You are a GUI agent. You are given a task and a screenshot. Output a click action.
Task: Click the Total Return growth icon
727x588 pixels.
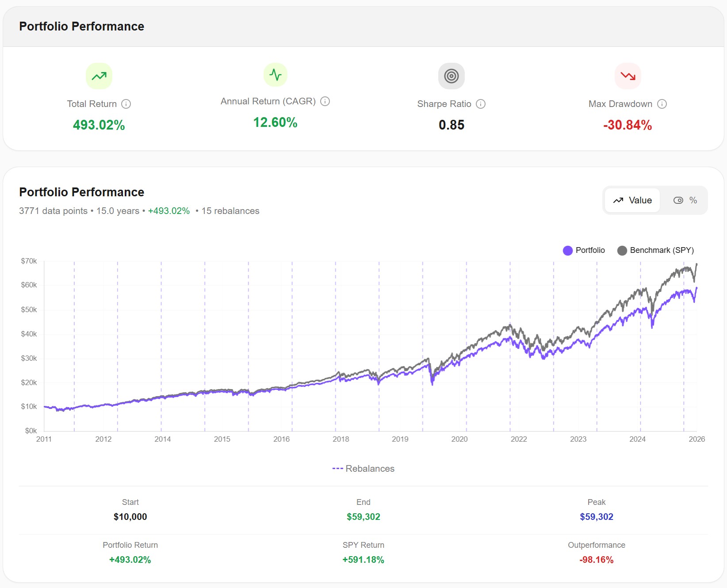99,76
